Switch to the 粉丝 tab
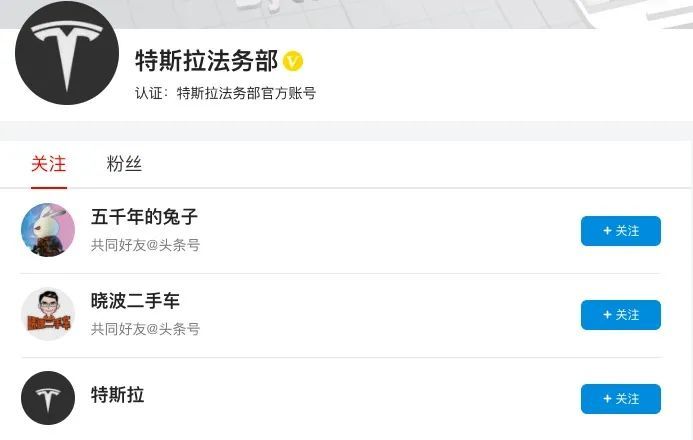The height and width of the screenshot is (440, 693). point(124,164)
